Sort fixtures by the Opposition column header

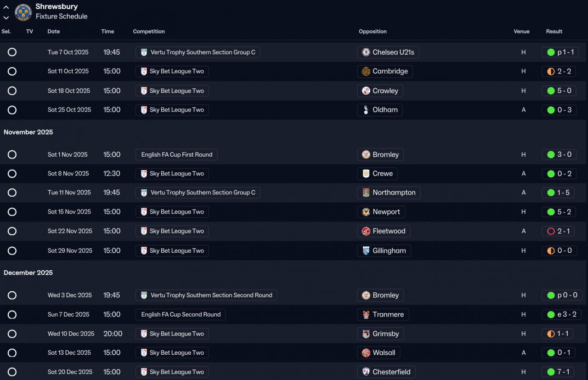click(x=373, y=32)
